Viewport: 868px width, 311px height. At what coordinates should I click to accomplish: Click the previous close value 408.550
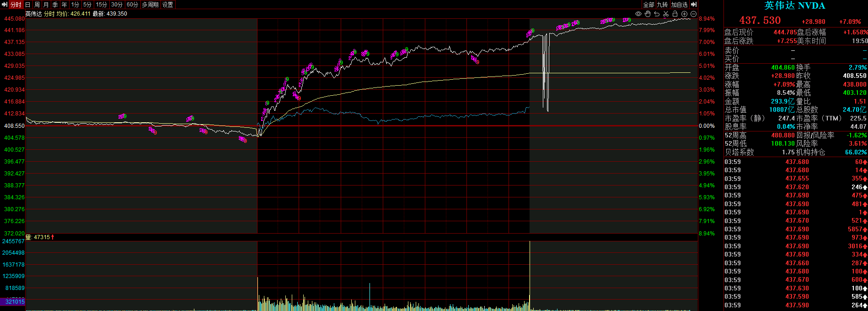tap(855, 76)
